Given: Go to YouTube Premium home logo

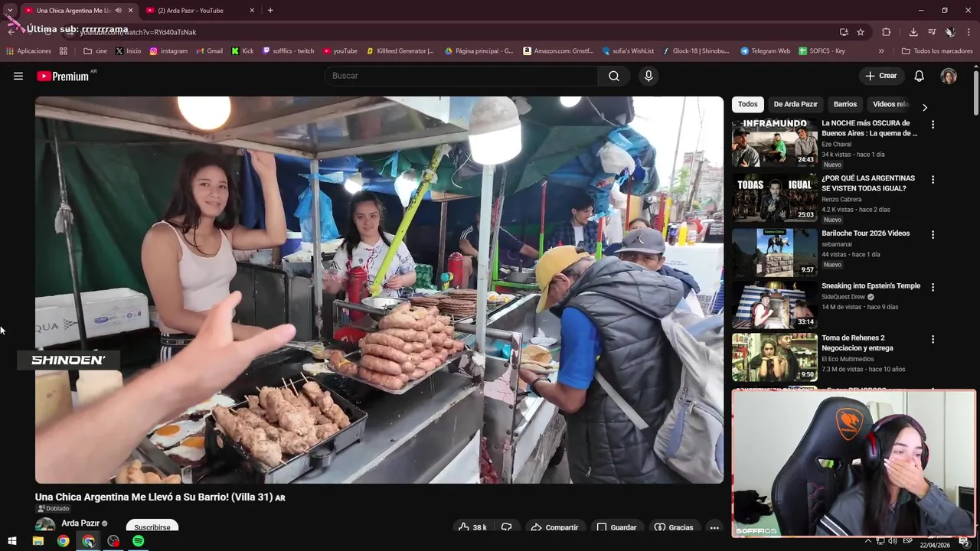Looking at the screenshot, I should click(x=63, y=76).
